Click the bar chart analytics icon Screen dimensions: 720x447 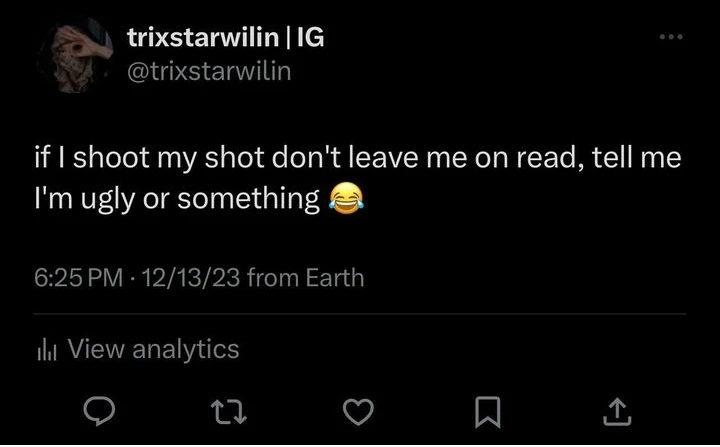pyautogui.click(x=46, y=350)
